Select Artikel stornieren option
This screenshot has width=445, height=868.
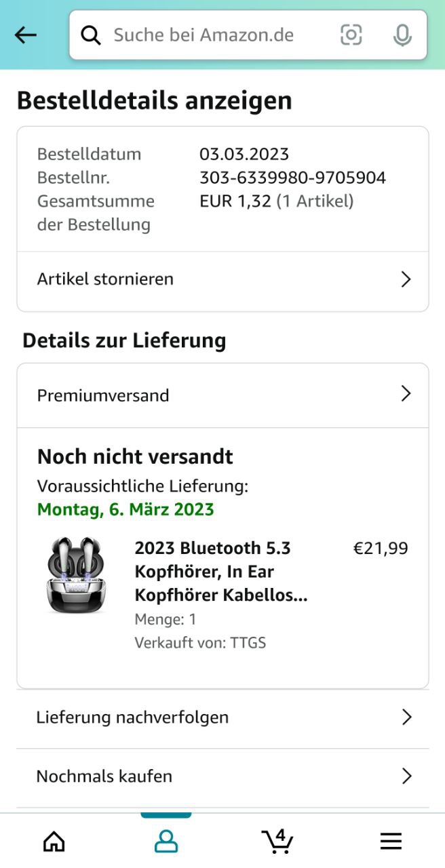coord(105,279)
